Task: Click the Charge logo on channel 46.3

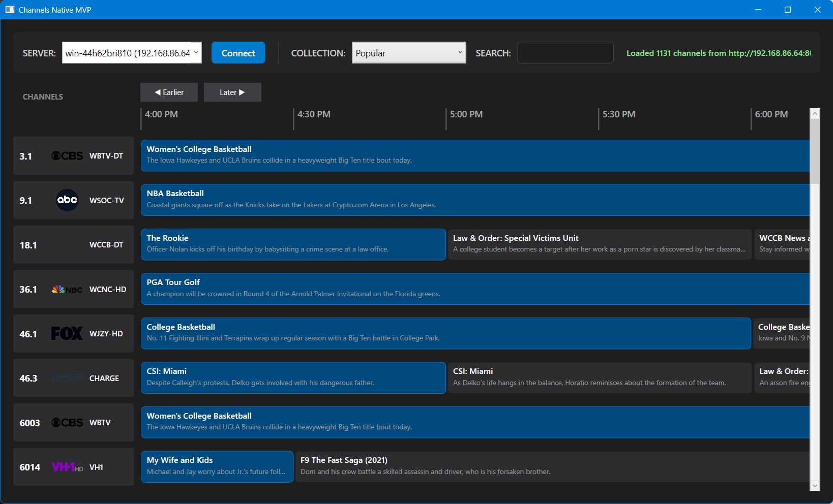Action: click(67, 379)
